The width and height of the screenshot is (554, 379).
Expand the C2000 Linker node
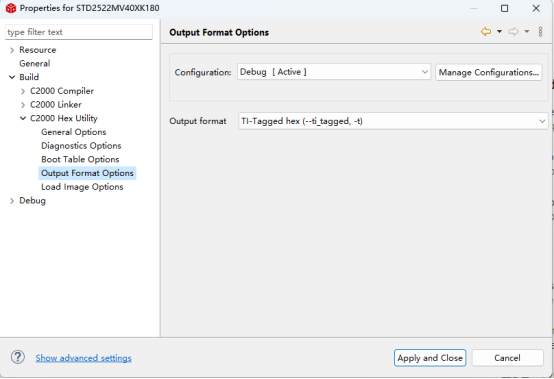tap(23, 105)
